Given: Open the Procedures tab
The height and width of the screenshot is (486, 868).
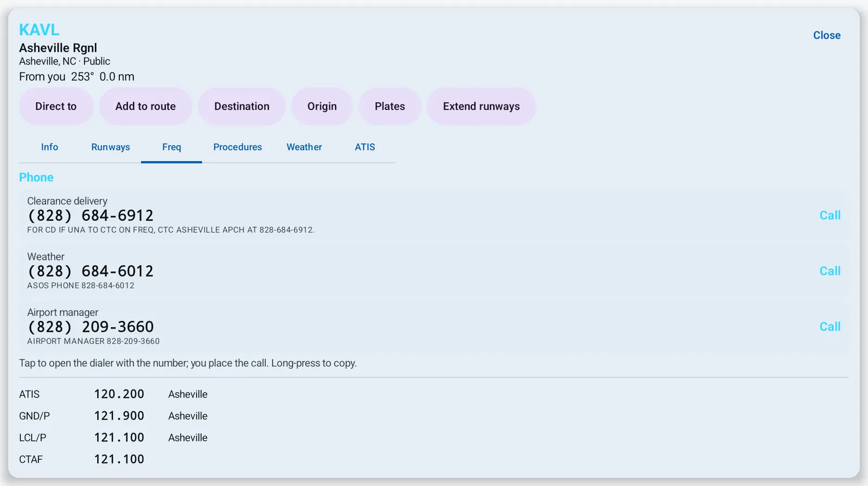Looking at the screenshot, I should 238,147.
